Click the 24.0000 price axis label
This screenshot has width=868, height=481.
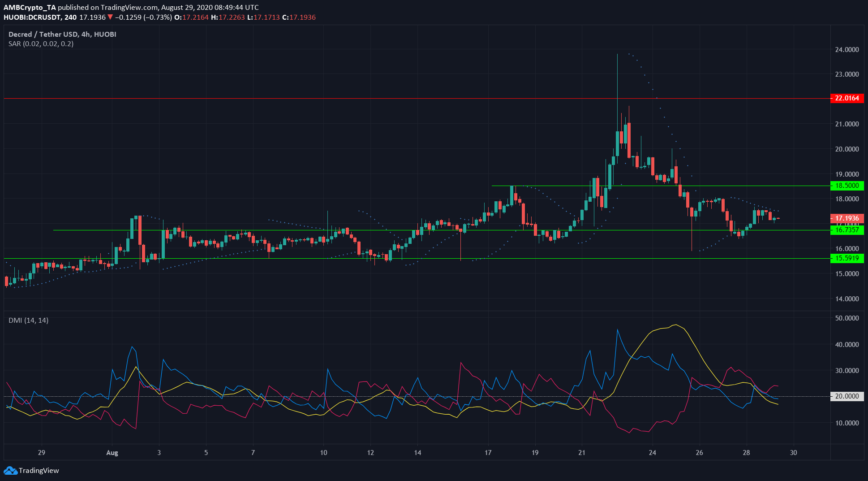click(x=847, y=50)
